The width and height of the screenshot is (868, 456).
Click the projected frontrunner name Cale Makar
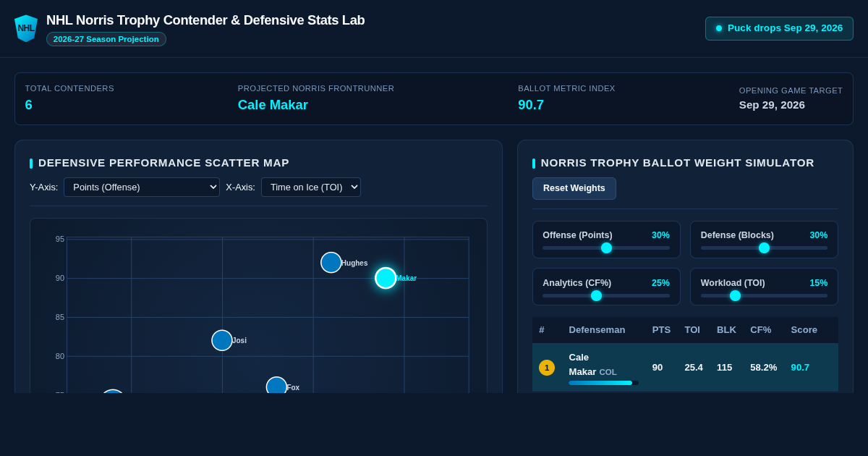pyautogui.click(x=273, y=105)
